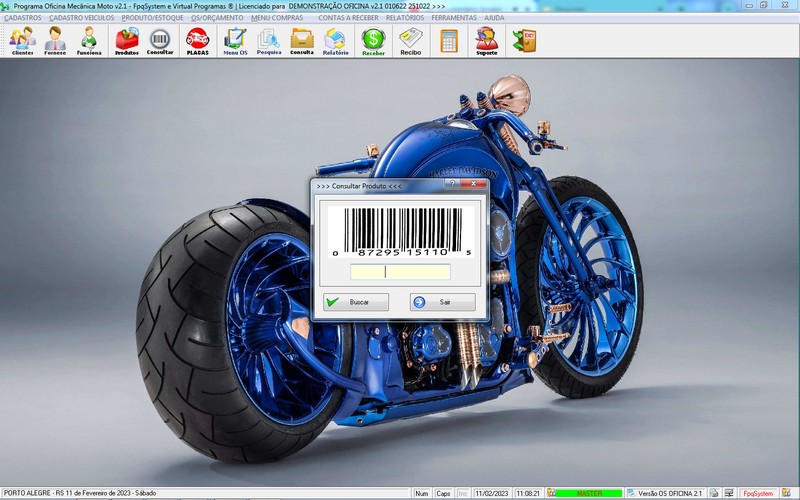Click the product code input field
Image resolution: width=800 pixels, height=500 pixels.
pyautogui.click(x=400, y=272)
